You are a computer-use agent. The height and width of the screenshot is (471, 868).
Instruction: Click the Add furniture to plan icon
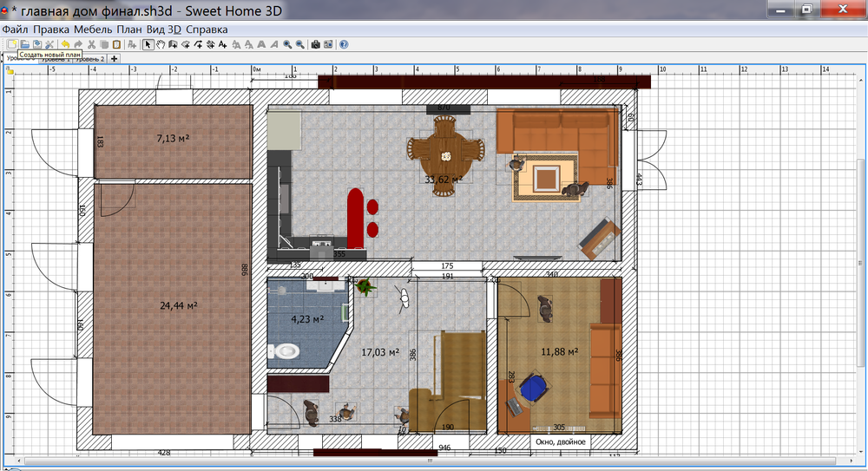point(132,44)
